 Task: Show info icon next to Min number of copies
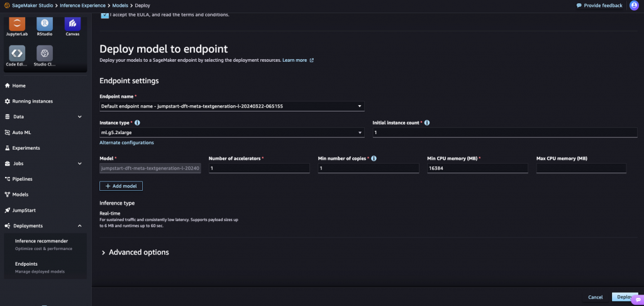pyautogui.click(x=374, y=158)
